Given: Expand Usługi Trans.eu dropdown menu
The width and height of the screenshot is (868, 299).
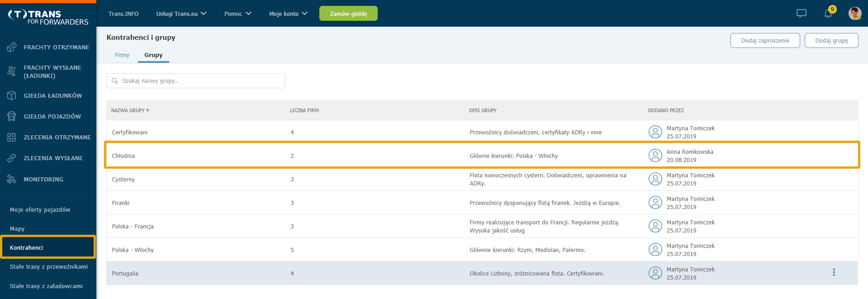Looking at the screenshot, I should [x=181, y=14].
